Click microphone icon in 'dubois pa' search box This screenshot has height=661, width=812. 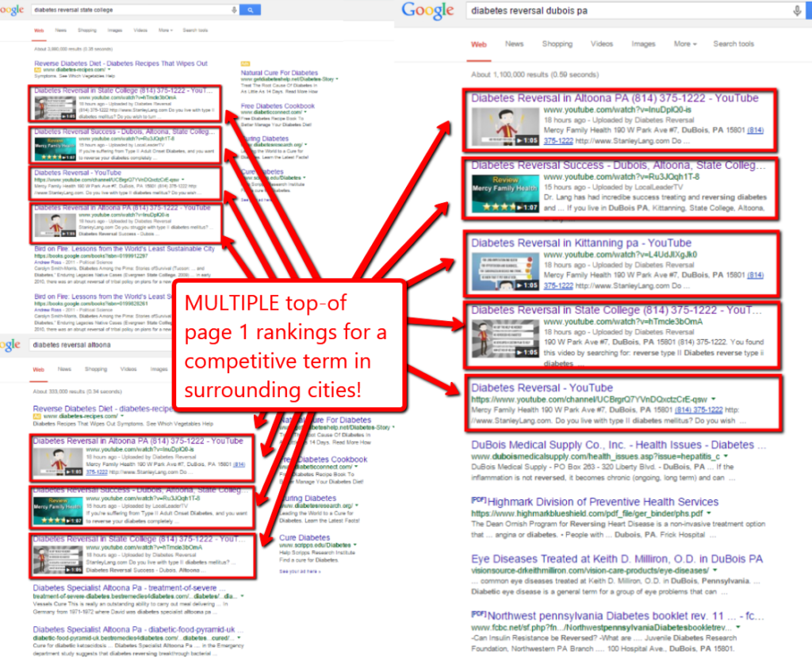[797, 11]
